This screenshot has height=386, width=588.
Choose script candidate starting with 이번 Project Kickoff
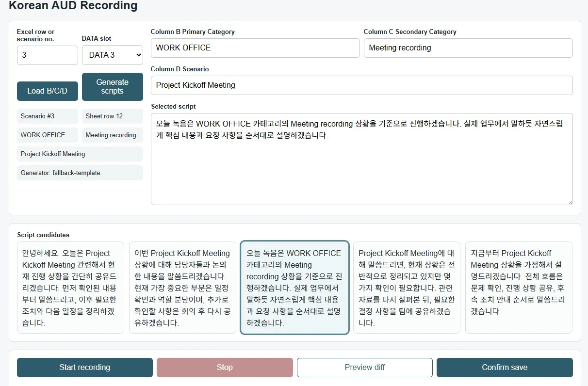[x=182, y=288]
